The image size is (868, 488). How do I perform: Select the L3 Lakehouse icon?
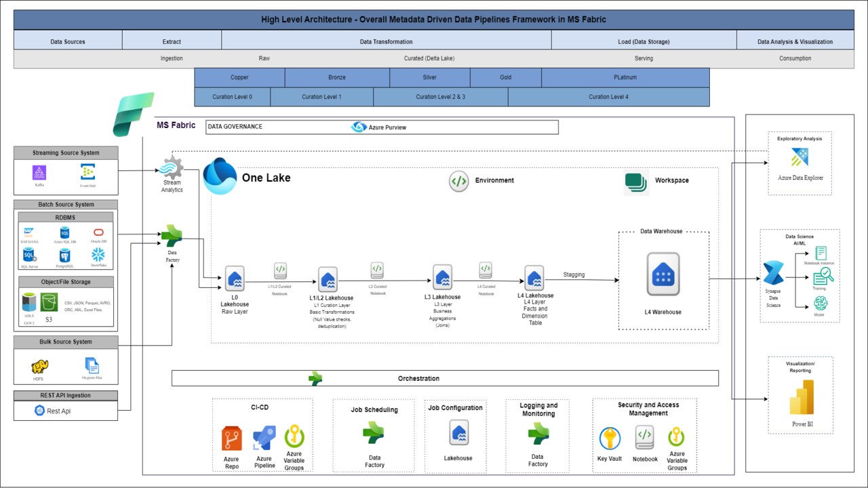443,277
